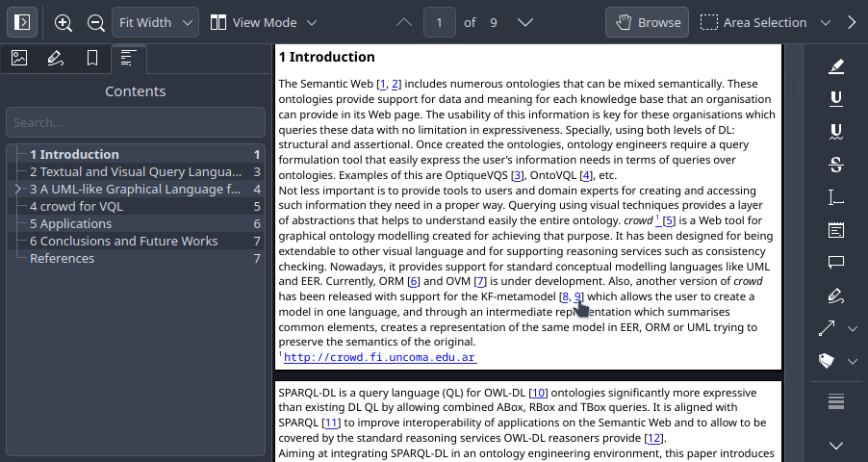This screenshot has width=868, height=462.
Task: Select the Highlighter annotation tool
Action: coord(836,65)
